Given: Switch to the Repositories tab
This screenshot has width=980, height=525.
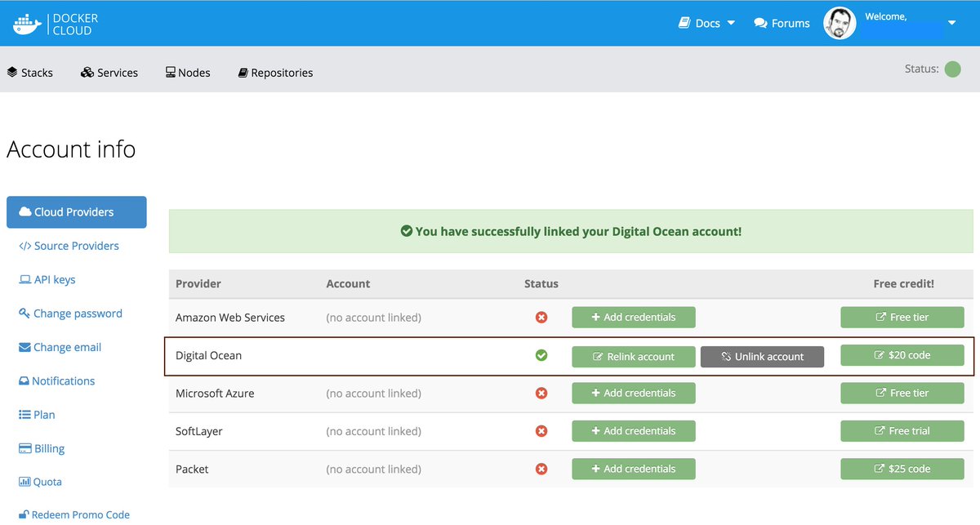Looking at the screenshot, I should pos(276,73).
